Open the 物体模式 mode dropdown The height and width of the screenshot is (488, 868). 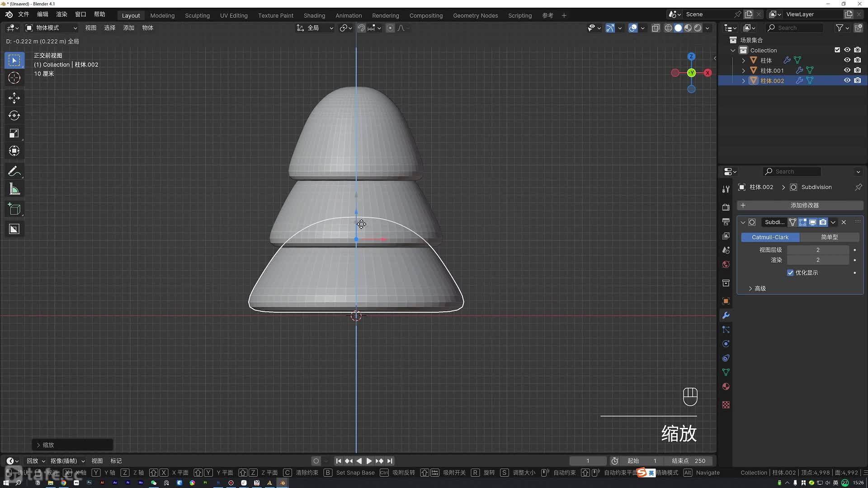[51, 28]
